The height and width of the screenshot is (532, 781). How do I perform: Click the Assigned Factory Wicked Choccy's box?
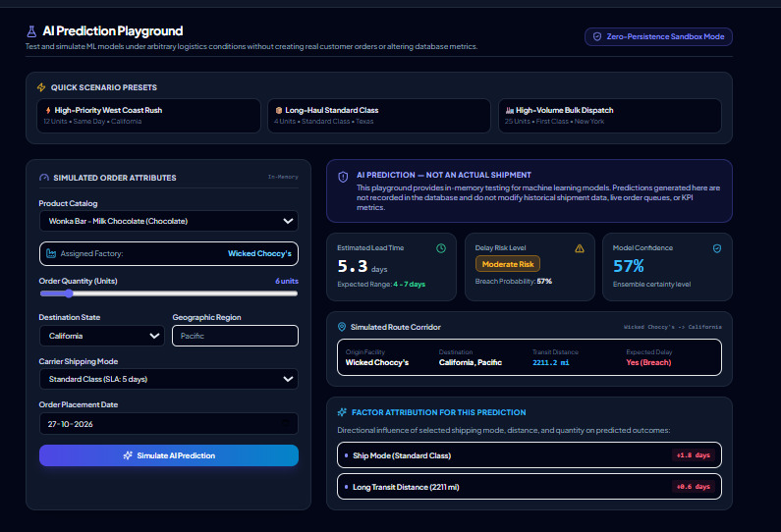coord(169,254)
